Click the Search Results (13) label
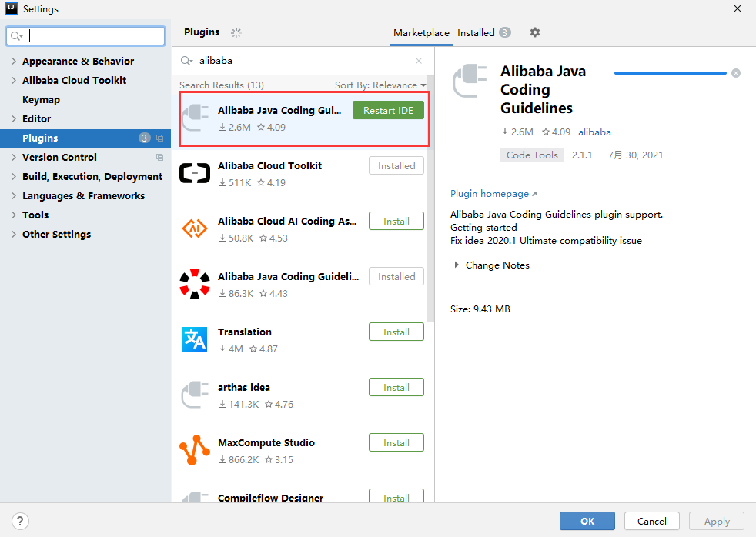 point(222,85)
